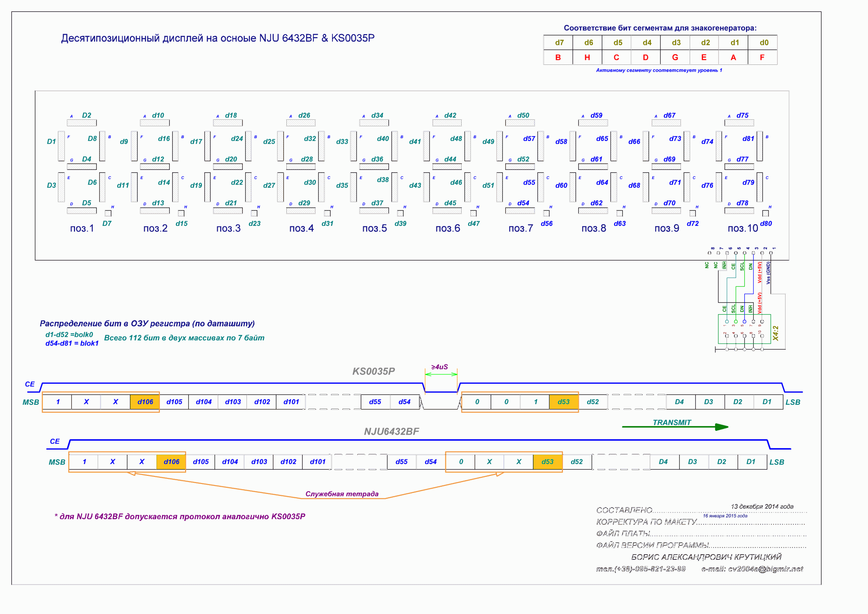Click the "поз.5" position label
This screenshot has width=868, height=614.
375,229
